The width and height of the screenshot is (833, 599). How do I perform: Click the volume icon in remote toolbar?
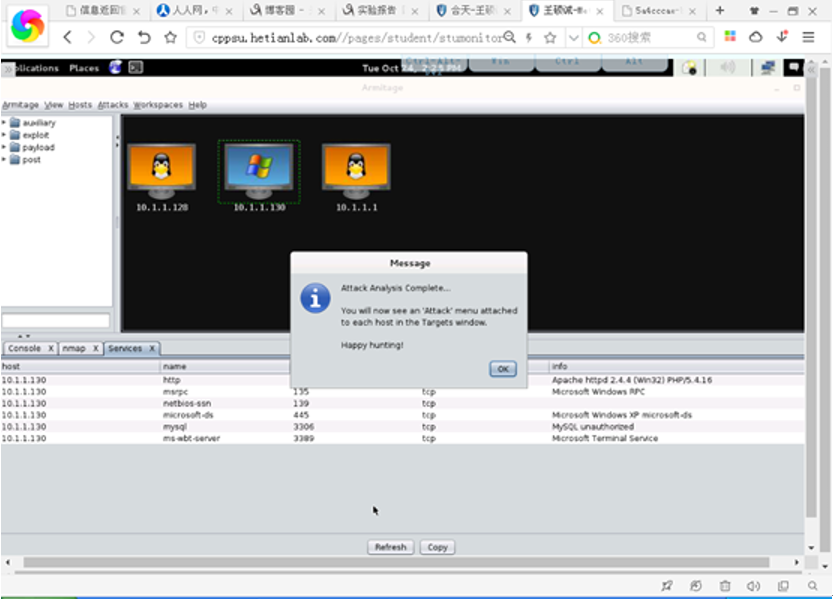[x=728, y=67]
